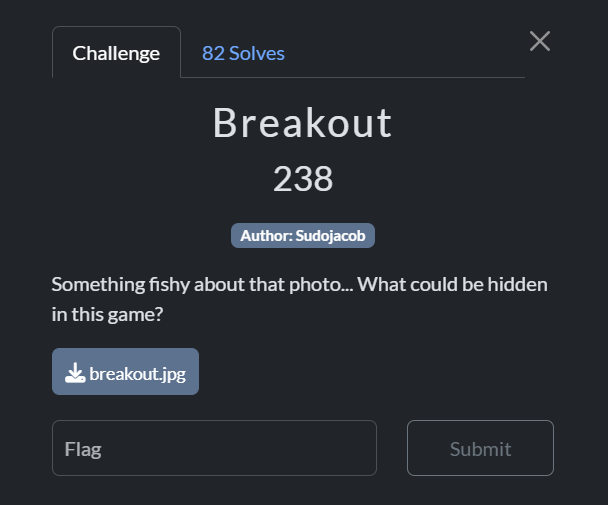Click the "breakout.jpg" filename text
608x505 pixels.
[x=137, y=373]
